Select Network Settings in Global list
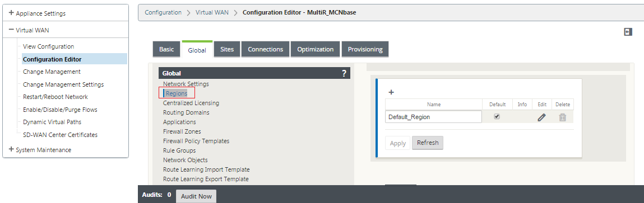644x203 pixels. click(x=186, y=84)
